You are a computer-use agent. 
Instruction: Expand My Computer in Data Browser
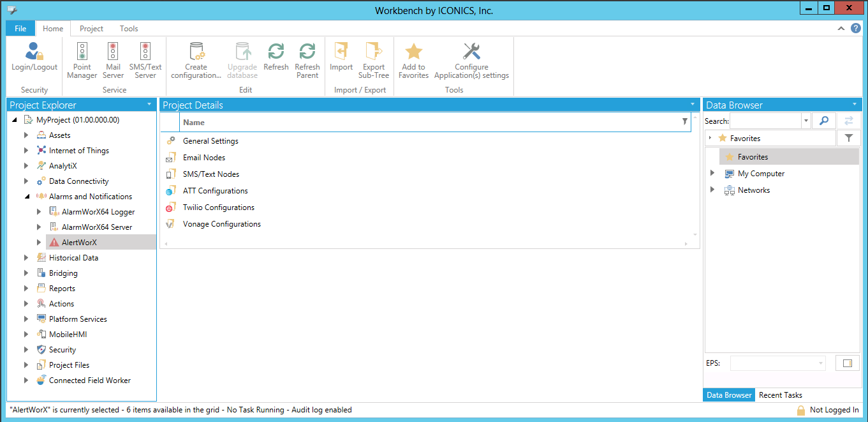712,174
